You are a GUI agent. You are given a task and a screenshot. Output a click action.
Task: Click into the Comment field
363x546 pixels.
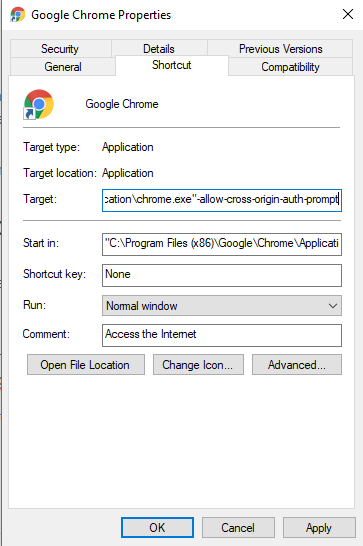point(222,335)
